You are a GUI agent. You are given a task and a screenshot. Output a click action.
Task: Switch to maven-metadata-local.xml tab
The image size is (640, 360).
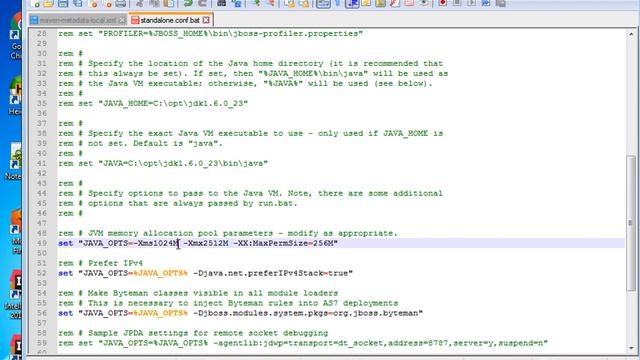(x=78, y=20)
